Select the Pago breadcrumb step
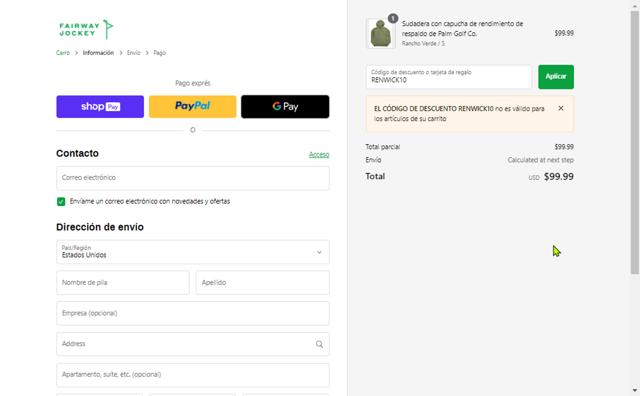This screenshot has width=640, height=396. (x=160, y=53)
